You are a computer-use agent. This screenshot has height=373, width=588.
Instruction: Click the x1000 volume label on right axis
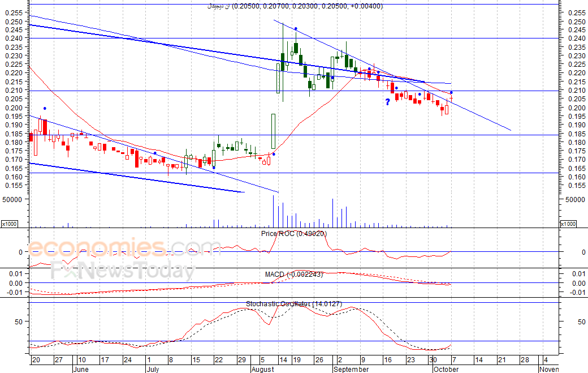coord(568,224)
